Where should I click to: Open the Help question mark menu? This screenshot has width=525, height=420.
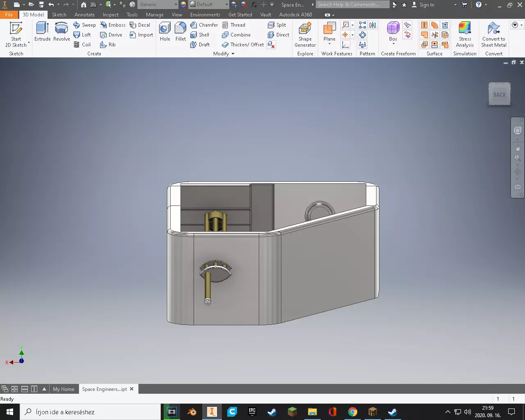tap(478, 5)
